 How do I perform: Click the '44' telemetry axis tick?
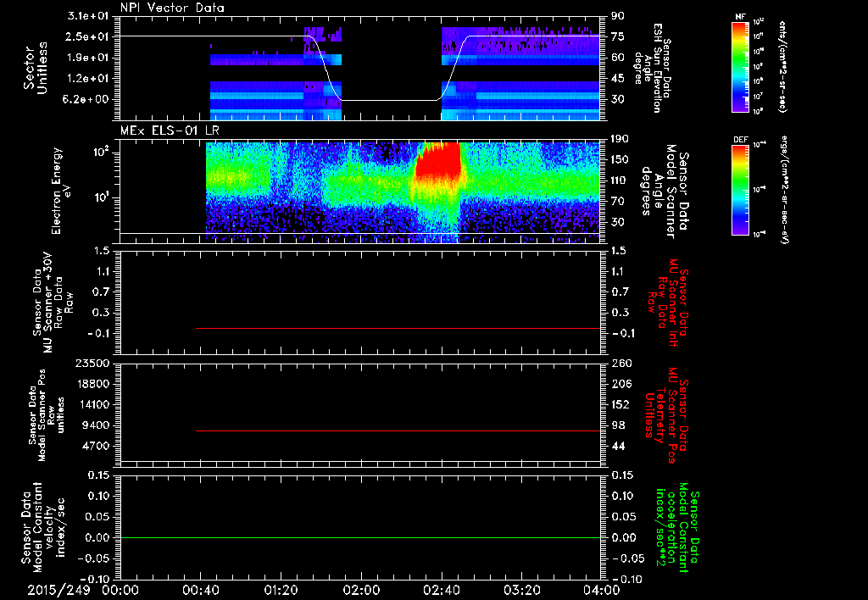tap(618, 446)
